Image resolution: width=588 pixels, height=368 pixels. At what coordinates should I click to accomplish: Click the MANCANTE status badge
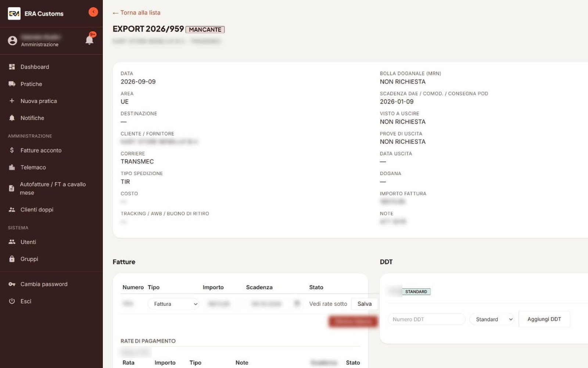pyautogui.click(x=205, y=29)
